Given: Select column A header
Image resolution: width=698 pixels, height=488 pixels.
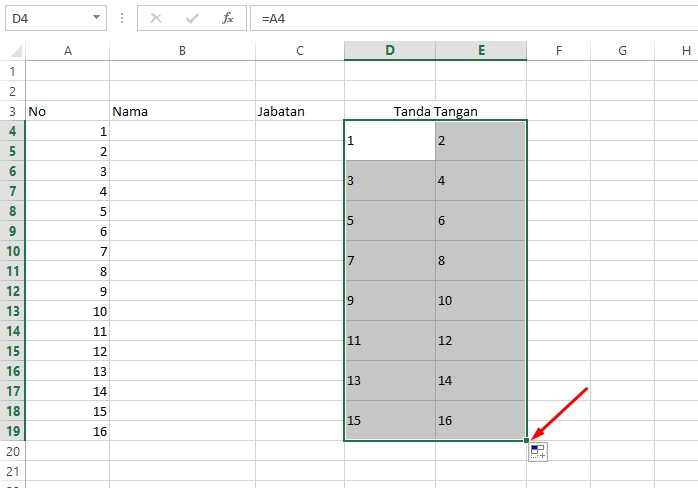Looking at the screenshot, I should click(x=68, y=51).
